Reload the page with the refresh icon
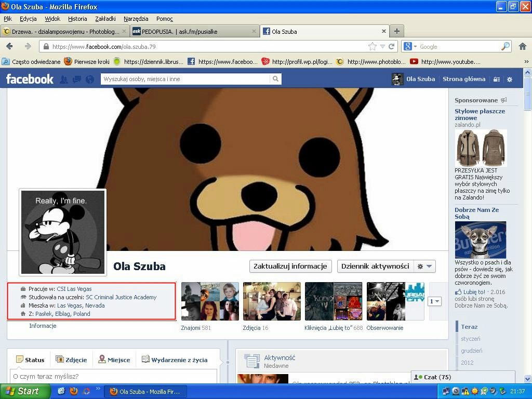 392,46
